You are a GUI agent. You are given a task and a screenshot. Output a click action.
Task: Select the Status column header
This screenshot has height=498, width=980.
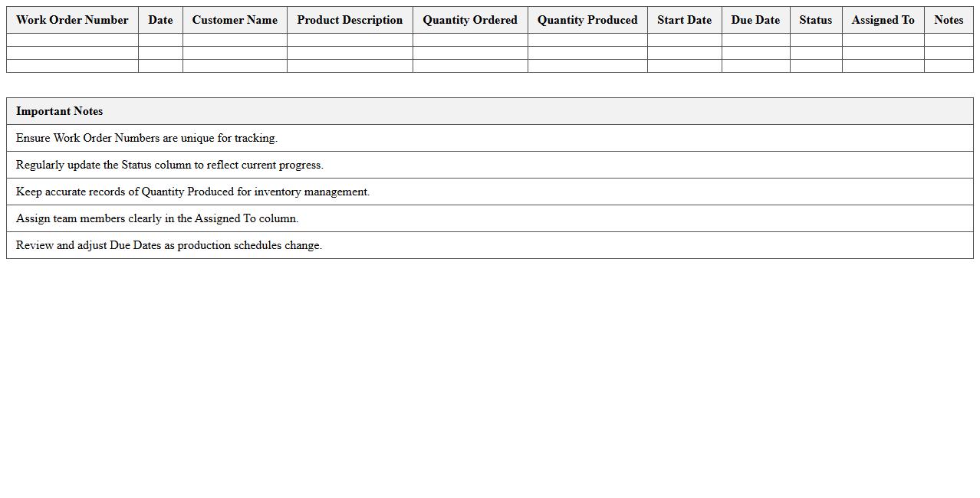815,20
